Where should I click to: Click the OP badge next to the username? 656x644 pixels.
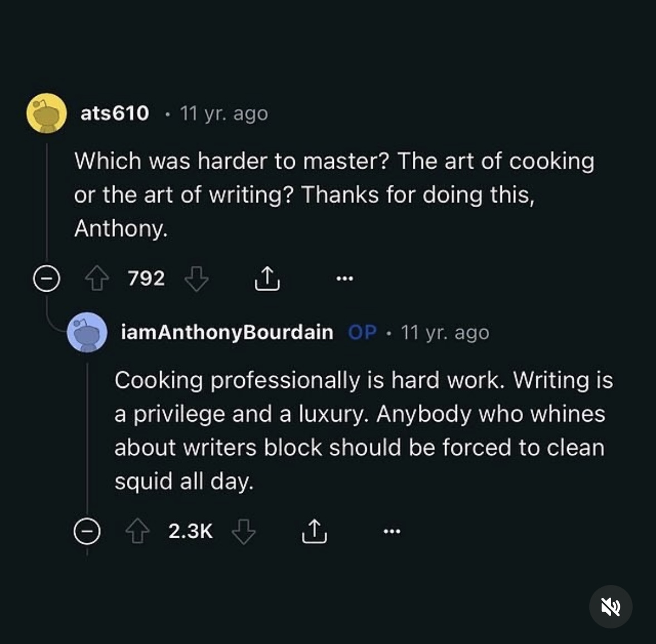tap(362, 332)
